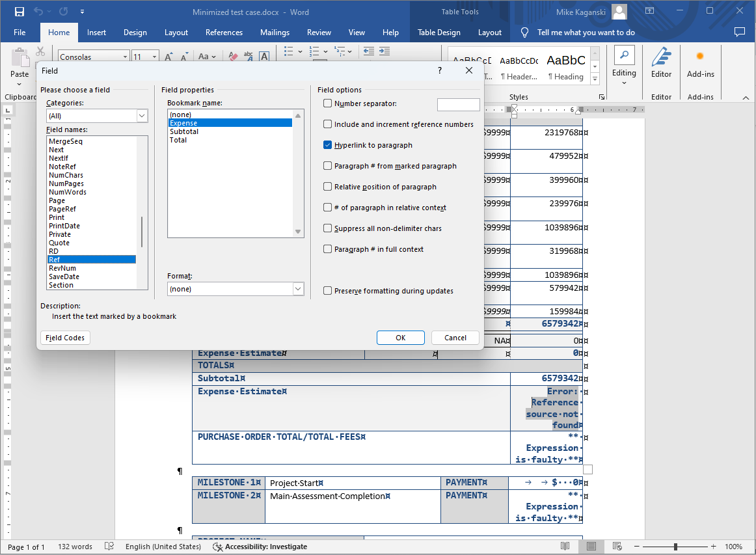This screenshot has height=555, width=756.
Task: Click the Paste clipboard icon
Action: point(20,58)
